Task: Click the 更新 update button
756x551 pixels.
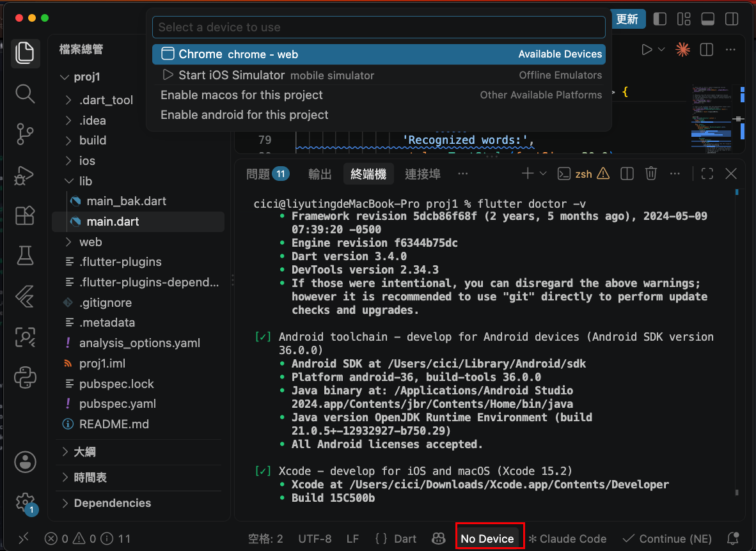Action: (627, 19)
